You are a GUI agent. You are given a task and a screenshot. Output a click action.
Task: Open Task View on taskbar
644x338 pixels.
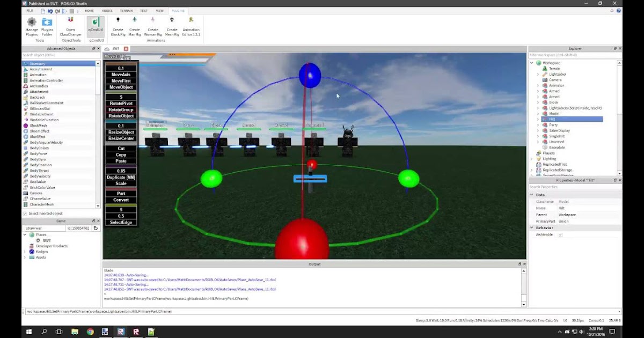click(59, 332)
